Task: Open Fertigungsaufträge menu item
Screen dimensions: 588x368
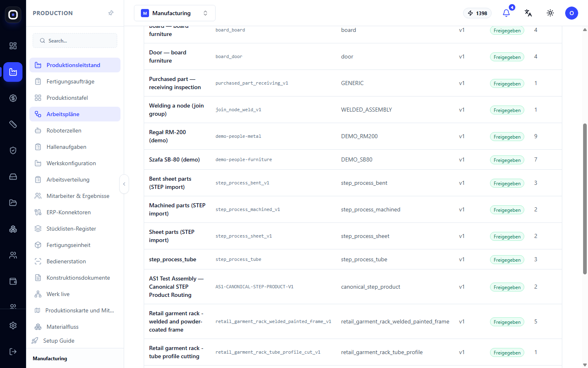Action: [75, 81]
